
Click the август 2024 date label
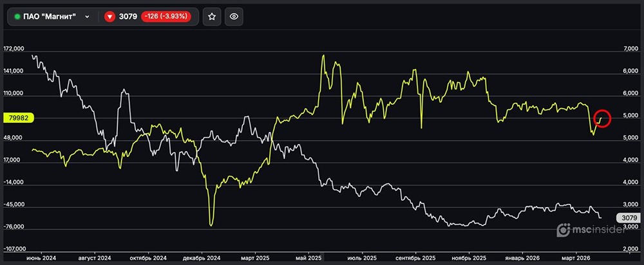(x=95, y=258)
